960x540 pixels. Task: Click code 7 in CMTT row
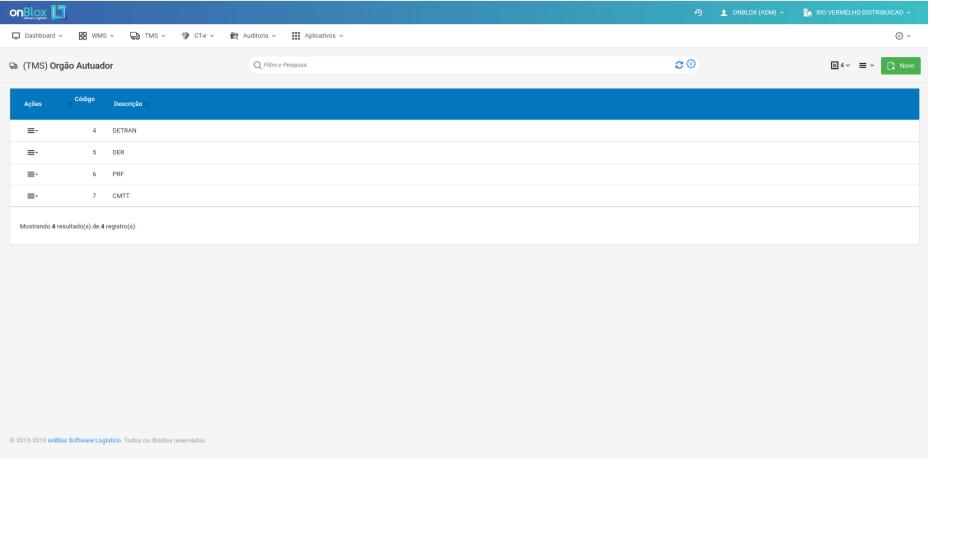pyautogui.click(x=94, y=196)
